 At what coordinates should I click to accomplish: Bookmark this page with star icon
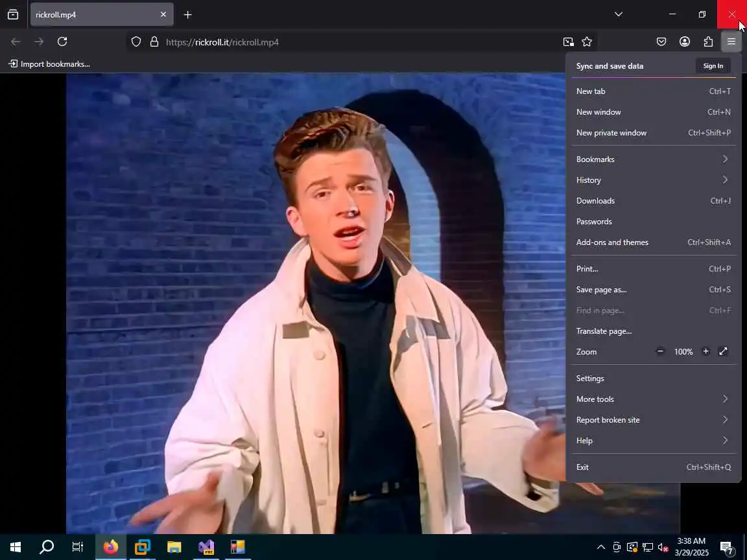click(587, 42)
